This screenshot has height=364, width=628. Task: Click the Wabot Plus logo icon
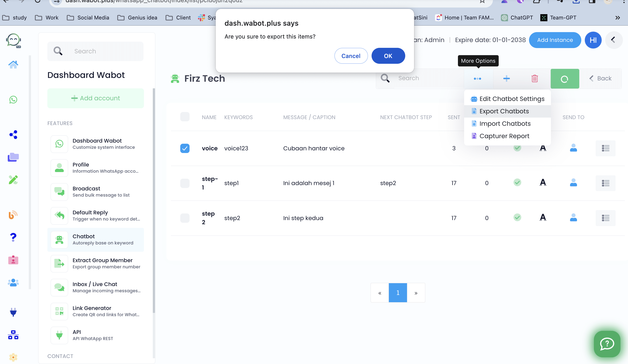[x=14, y=40]
